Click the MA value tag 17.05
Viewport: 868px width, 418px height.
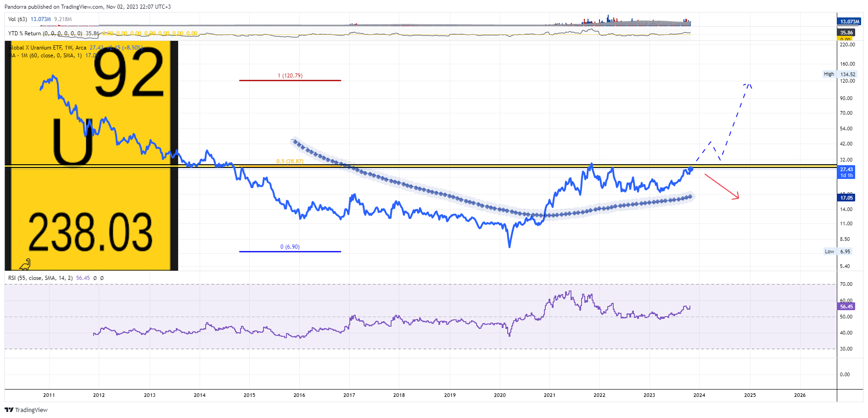pyautogui.click(x=846, y=198)
